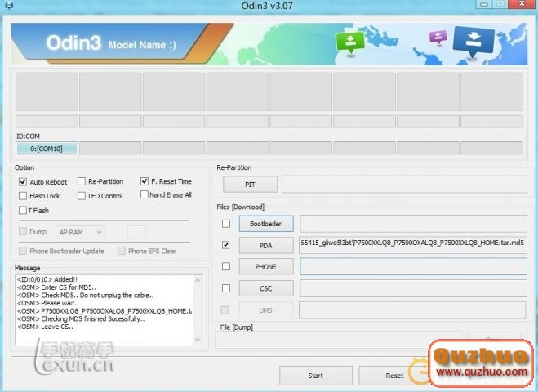Click the '<ID:0/010> Added!!' log line
Image resolution: width=538 pixels, height=392 pixels.
[x=47, y=279]
